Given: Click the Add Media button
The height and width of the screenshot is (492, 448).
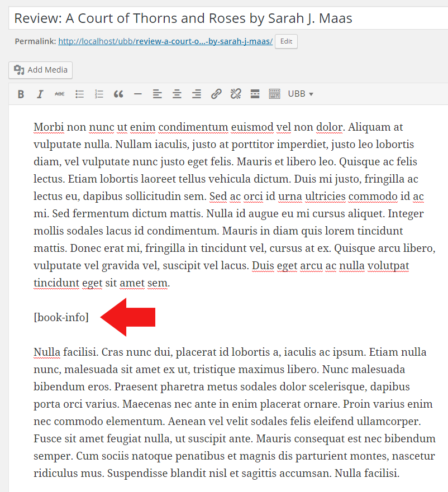Looking at the screenshot, I should click(x=41, y=70).
